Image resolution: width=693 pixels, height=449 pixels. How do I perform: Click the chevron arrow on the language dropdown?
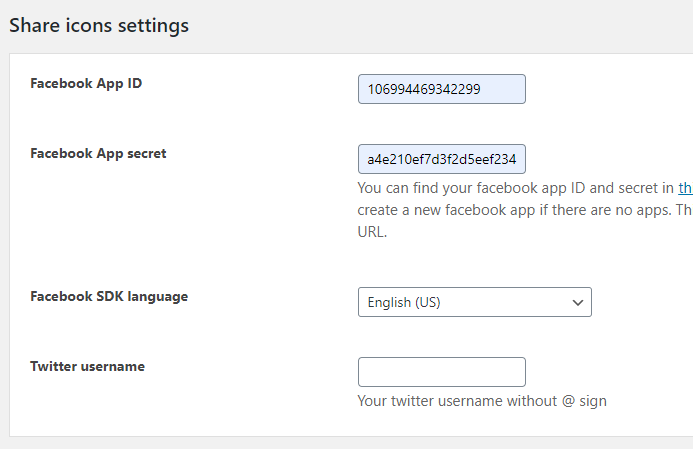coord(577,302)
